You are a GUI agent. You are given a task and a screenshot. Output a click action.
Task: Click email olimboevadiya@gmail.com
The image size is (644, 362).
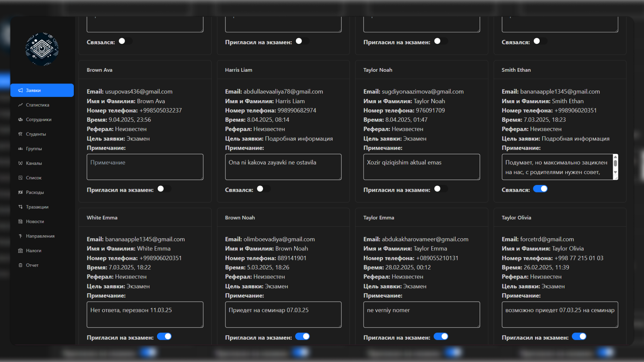click(x=279, y=239)
